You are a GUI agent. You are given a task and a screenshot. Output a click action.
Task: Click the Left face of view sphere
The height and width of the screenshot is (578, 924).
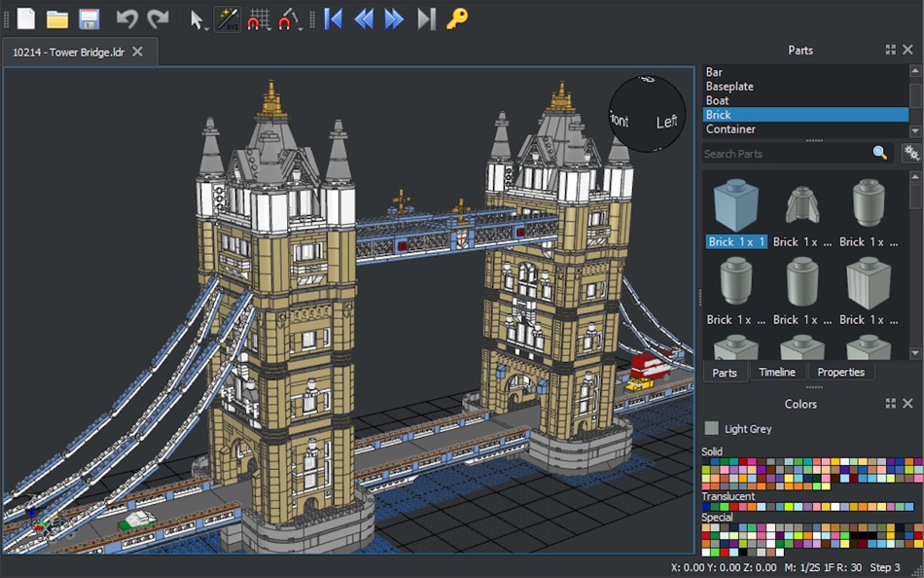click(x=666, y=122)
